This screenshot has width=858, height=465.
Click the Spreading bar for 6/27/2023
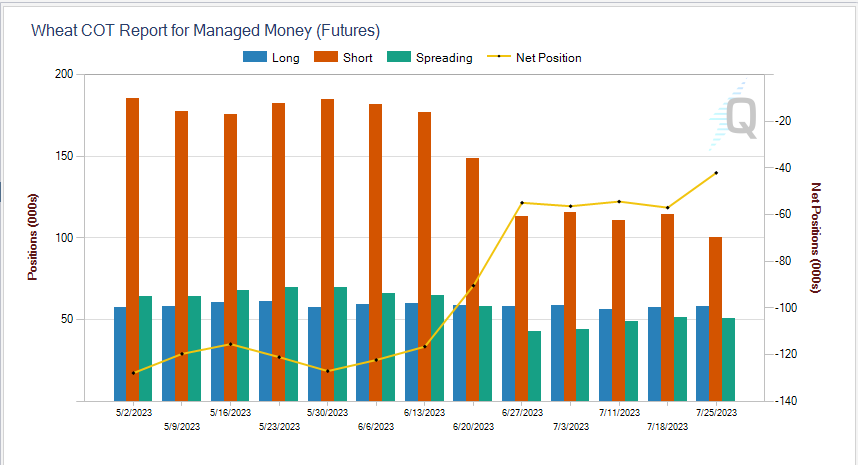pos(535,366)
